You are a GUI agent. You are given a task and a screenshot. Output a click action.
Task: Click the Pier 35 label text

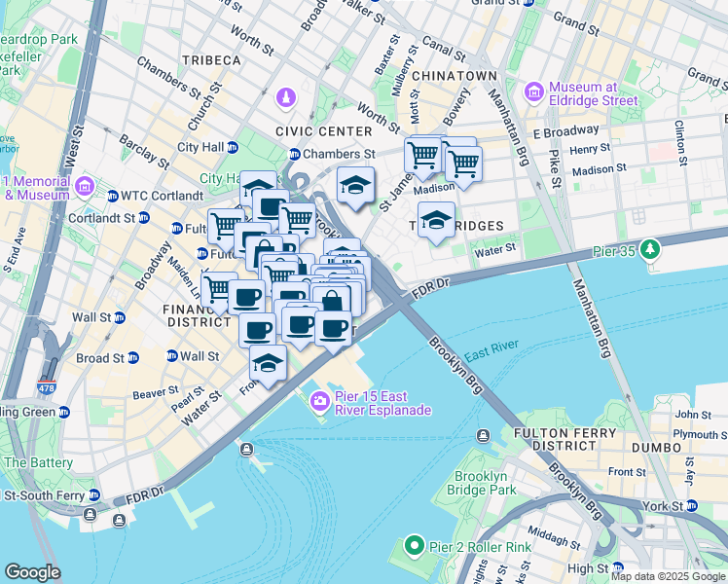614,252
